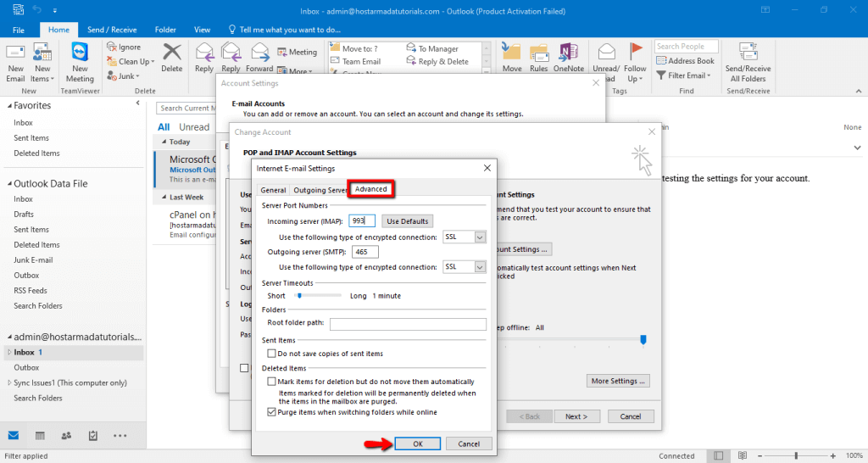
Task: Adjust the mail to keep offline slider
Action: [643, 339]
